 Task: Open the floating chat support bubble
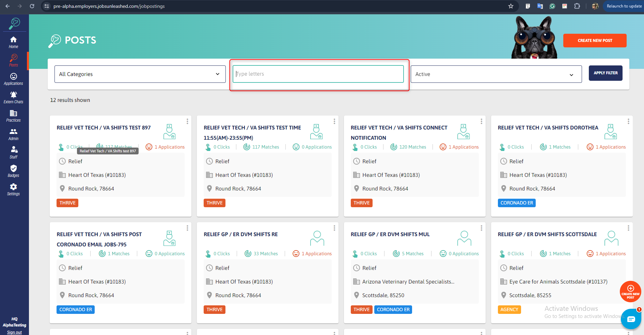coord(631,319)
